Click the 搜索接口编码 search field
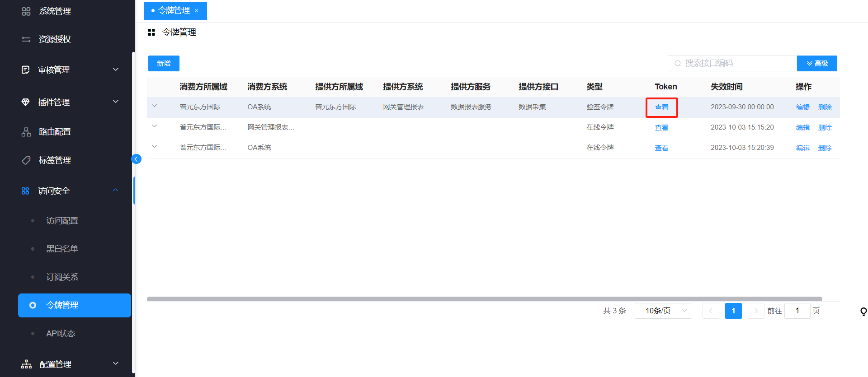Viewport: 868px width, 377px height. pos(732,64)
